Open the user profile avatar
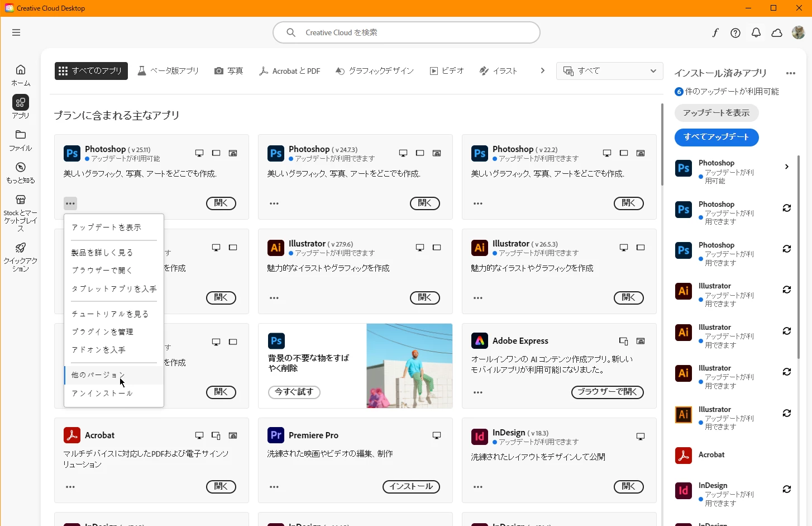 [799, 33]
